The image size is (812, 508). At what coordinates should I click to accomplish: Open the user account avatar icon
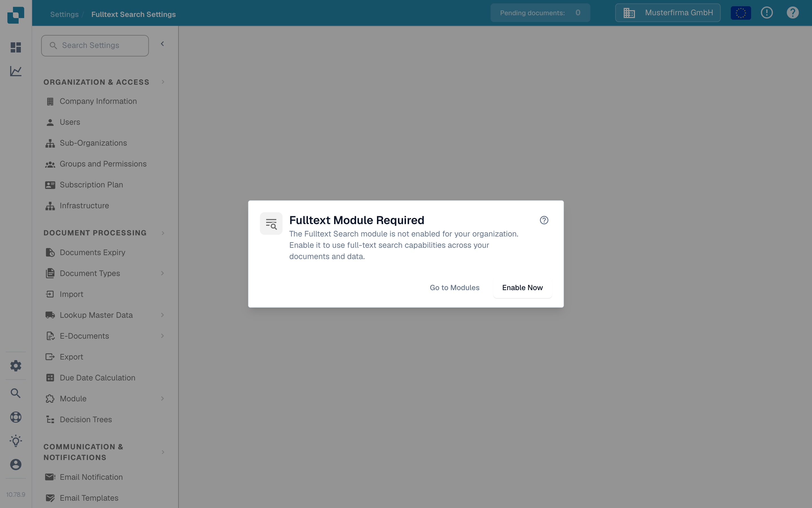[16, 465]
